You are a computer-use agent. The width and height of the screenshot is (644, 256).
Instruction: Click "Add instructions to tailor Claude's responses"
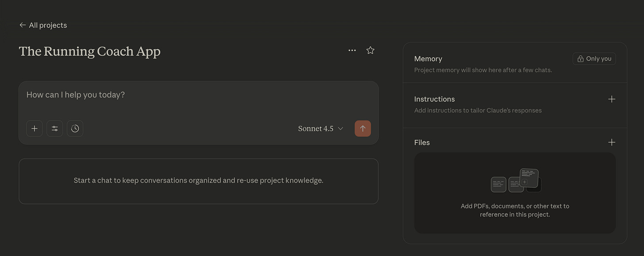click(x=478, y=110)
